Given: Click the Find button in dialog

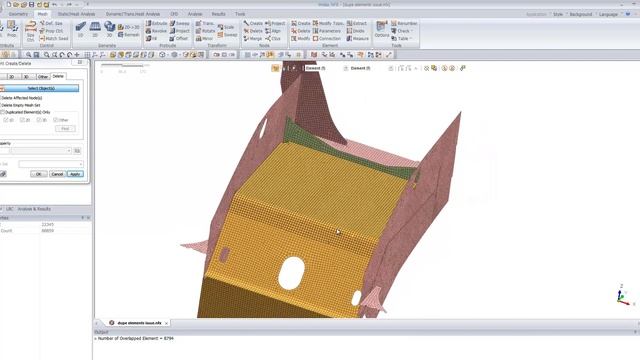Looking at the screenshot, I should [65, 129].
